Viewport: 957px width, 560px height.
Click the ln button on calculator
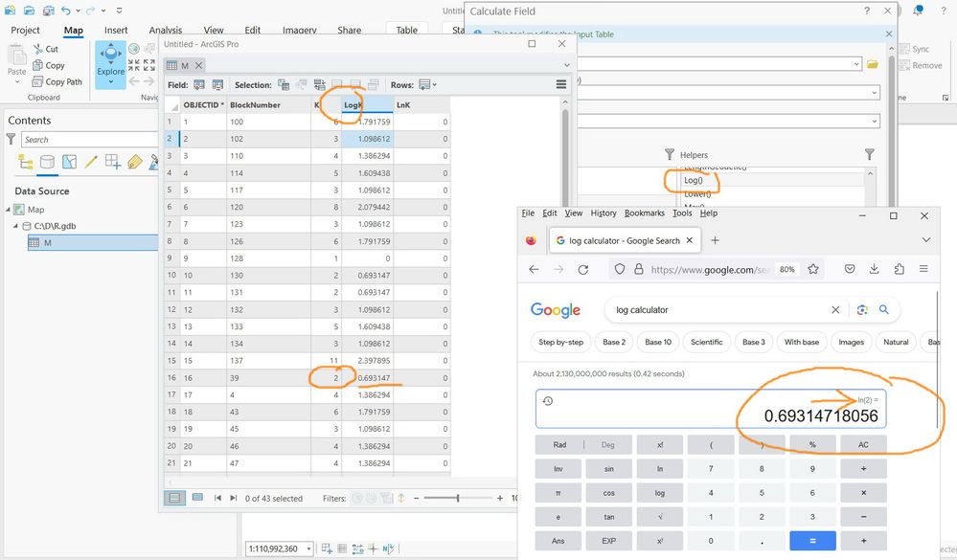click(x=660, y=468)
